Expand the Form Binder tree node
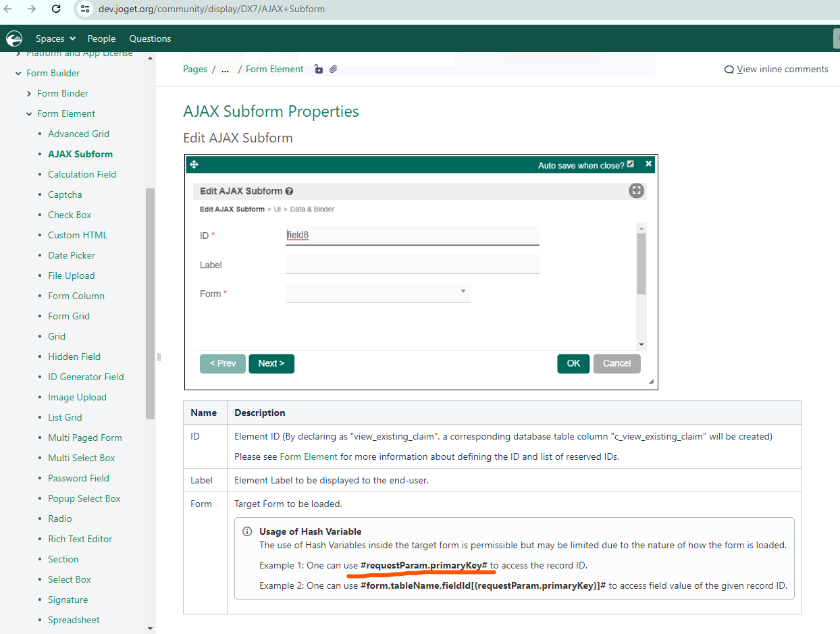This screenshot has height=634, width=840. (29, 93)
